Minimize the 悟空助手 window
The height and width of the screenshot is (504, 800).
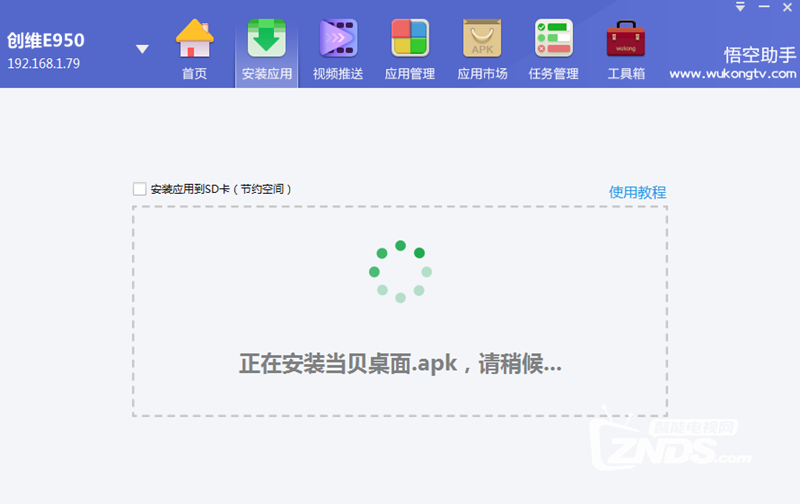tap(764, 7)
